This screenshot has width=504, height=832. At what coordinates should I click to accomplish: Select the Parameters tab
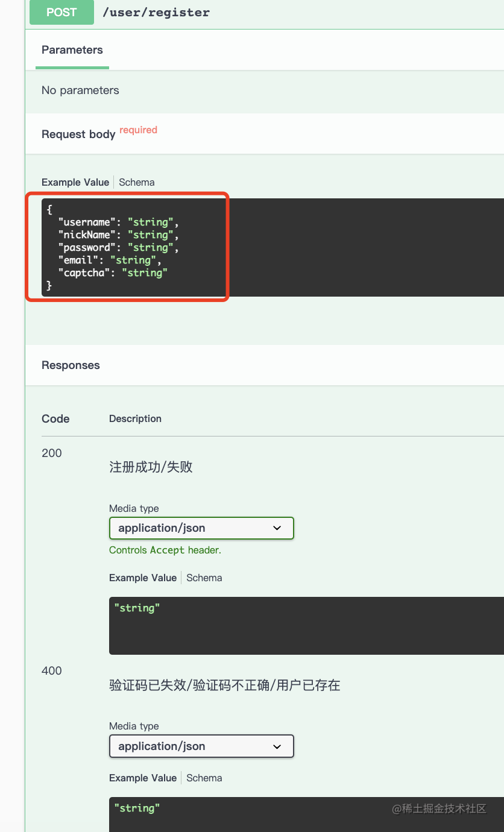[x=72, y=50]
